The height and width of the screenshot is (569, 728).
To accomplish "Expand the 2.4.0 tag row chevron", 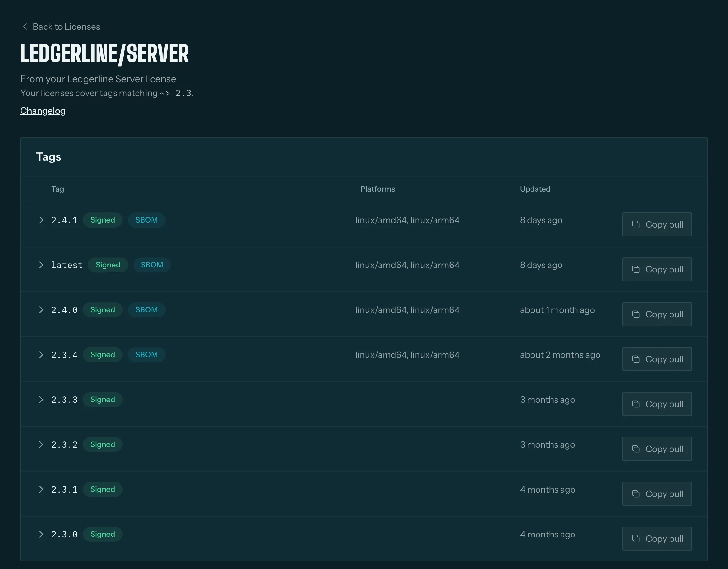I will (x=41, y=310).
